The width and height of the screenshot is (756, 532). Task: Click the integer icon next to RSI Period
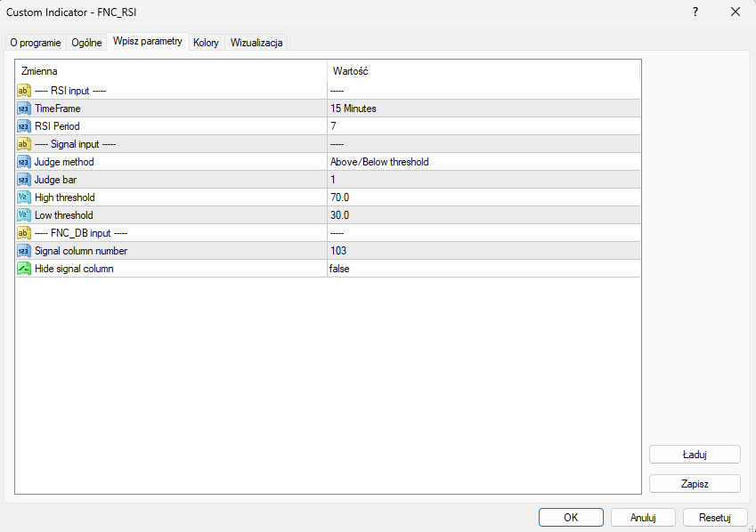[24, 126]
